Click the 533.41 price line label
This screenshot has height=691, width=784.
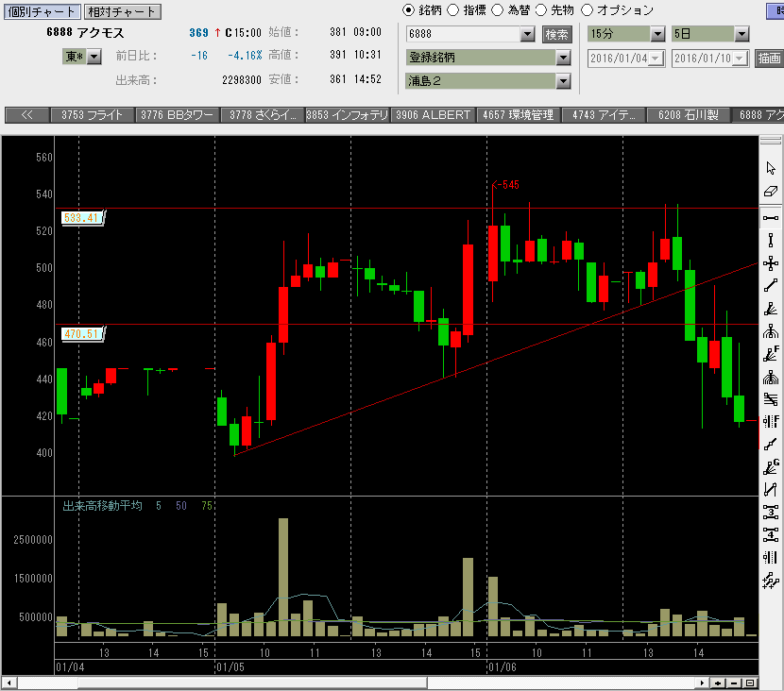[x=83, y=218]
